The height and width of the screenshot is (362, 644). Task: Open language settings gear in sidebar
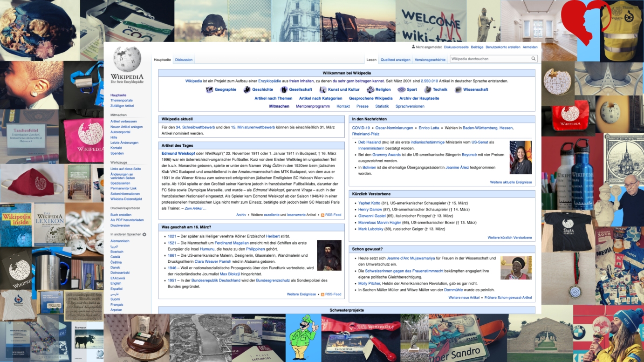[x=144, y=234]
